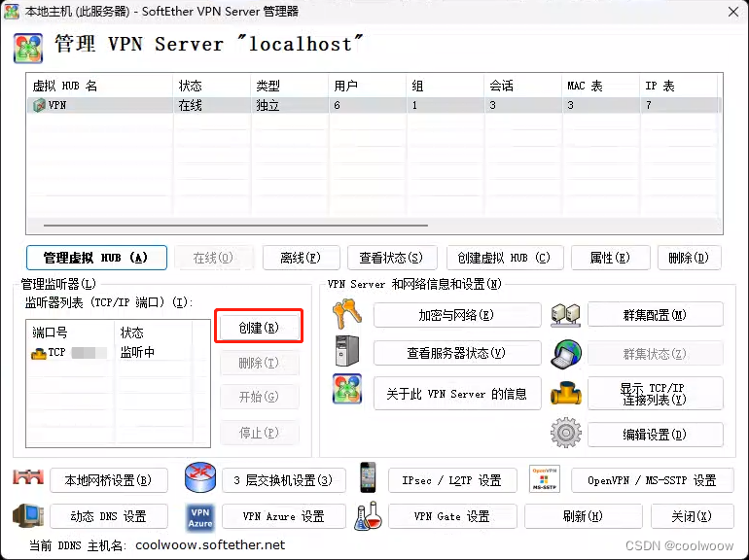Click the lab flask icon beside VPN Gate 设置

369,515
